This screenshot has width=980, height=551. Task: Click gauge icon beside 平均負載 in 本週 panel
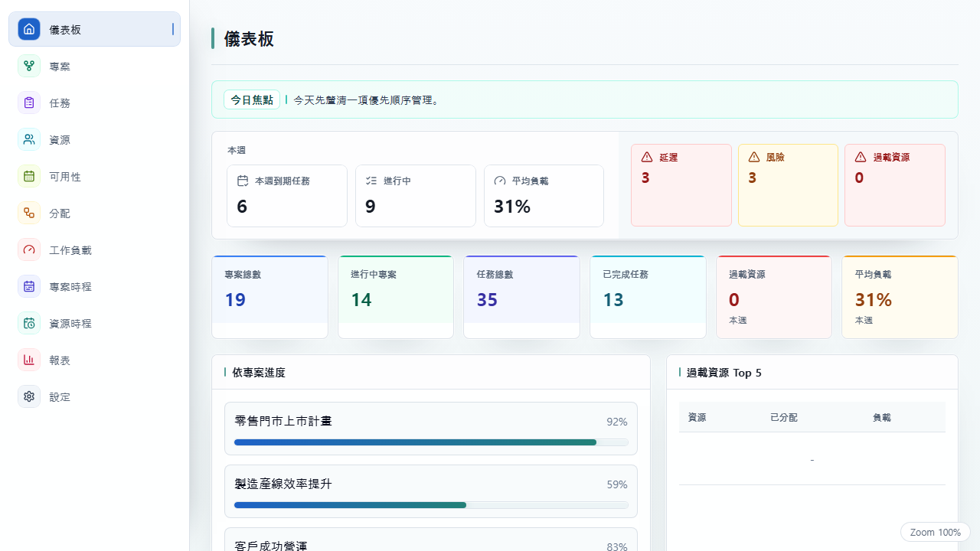500,181
